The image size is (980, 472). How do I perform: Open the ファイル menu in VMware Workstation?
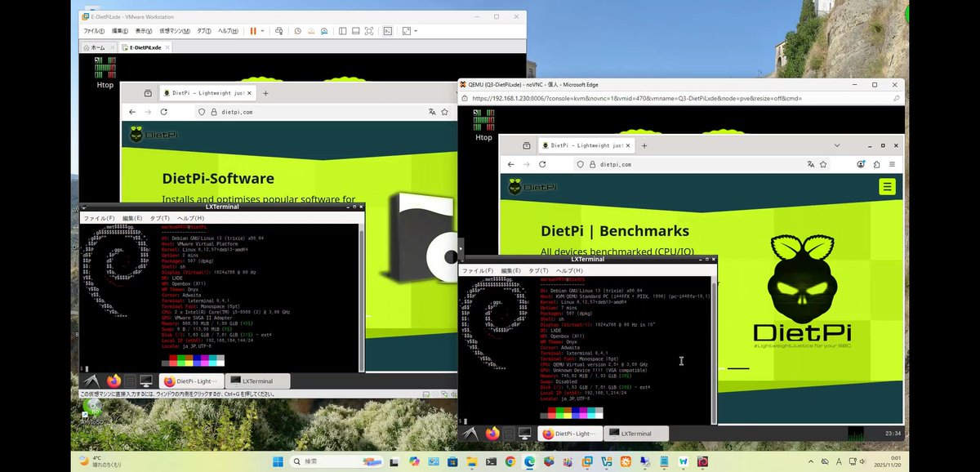pyautogui.click(x=93, y=31)
